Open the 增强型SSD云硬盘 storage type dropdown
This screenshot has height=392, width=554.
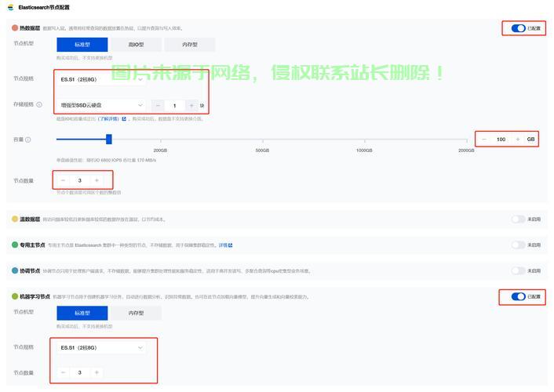[x=101, y=105]
